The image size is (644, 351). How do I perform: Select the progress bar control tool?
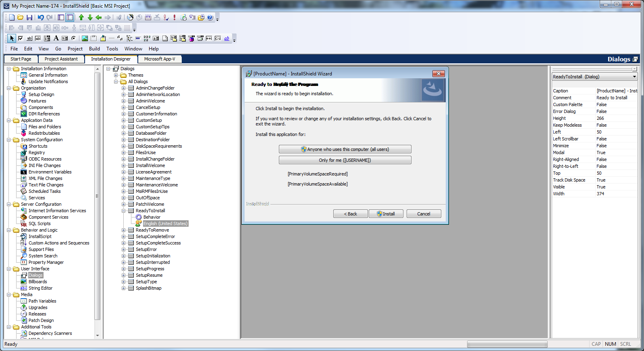point(138,38)
